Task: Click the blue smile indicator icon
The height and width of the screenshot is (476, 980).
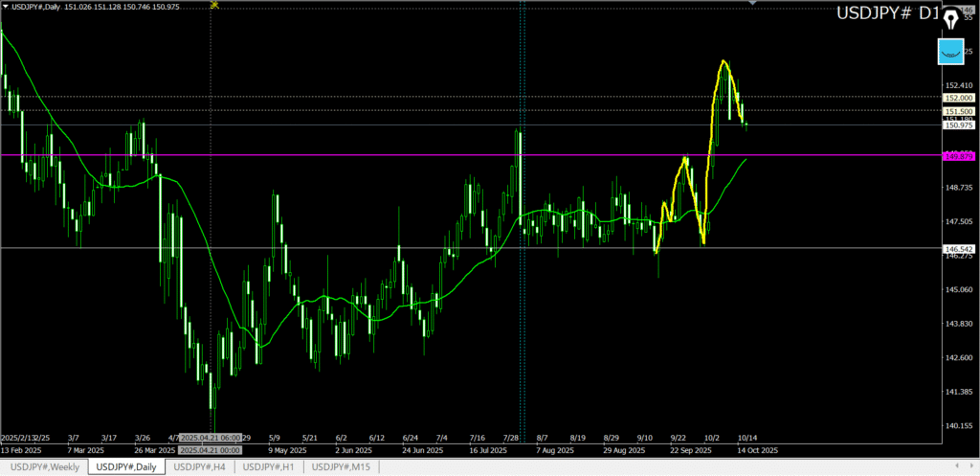Action: tap(950, 53)
